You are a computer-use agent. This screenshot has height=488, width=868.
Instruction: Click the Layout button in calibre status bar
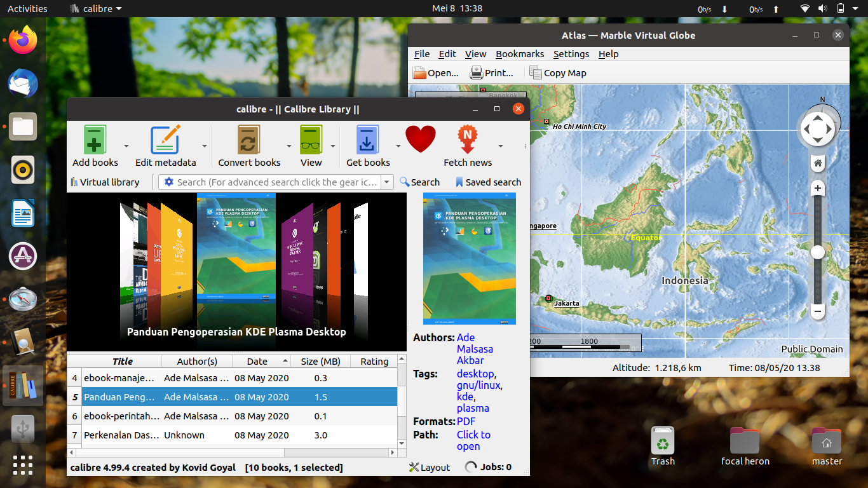coord(430,468)
